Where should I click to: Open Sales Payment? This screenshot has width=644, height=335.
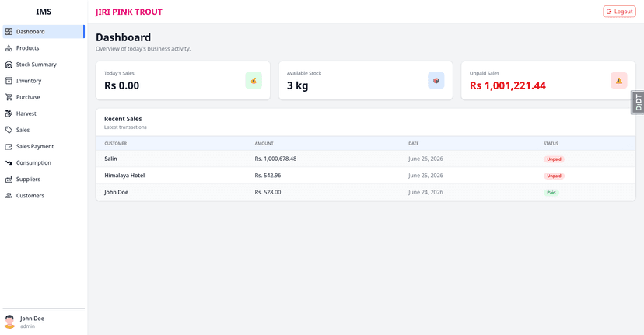point(44,147)
